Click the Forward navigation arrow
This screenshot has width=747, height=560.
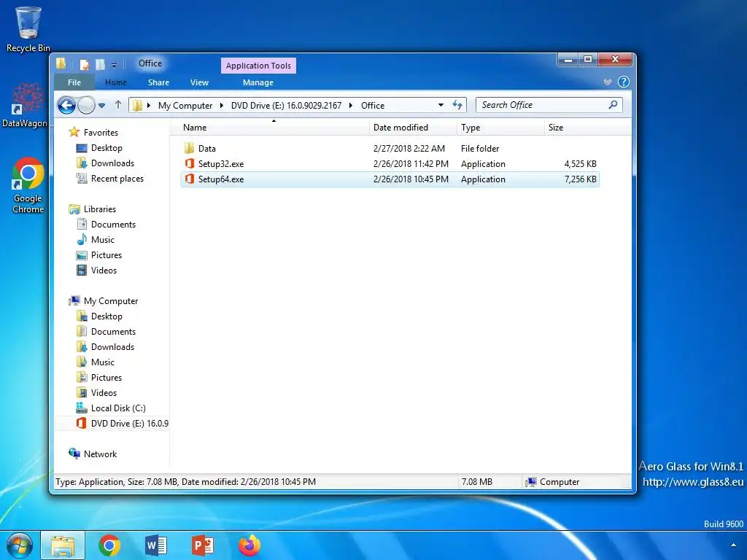(86, 105)
